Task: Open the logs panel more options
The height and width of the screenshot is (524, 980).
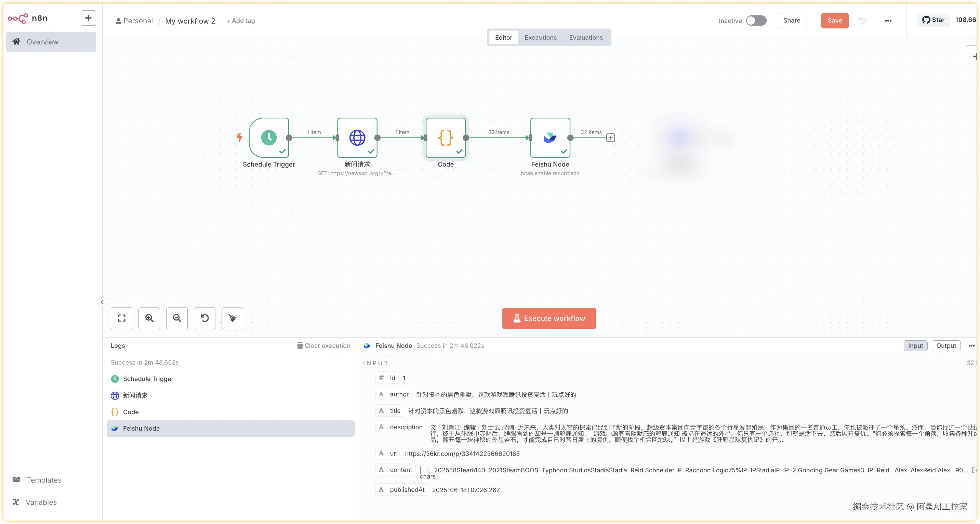Action: coord(971,345)
